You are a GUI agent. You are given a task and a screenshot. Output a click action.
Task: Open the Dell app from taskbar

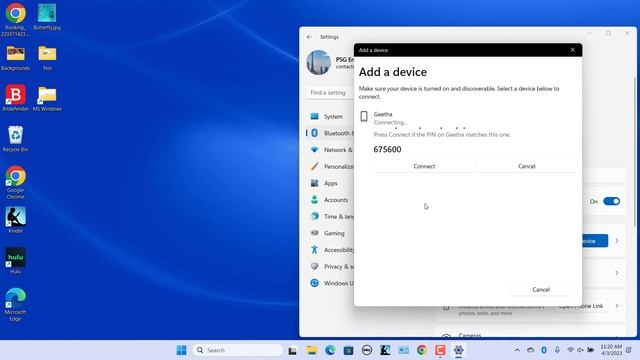[x=367, y=350]
